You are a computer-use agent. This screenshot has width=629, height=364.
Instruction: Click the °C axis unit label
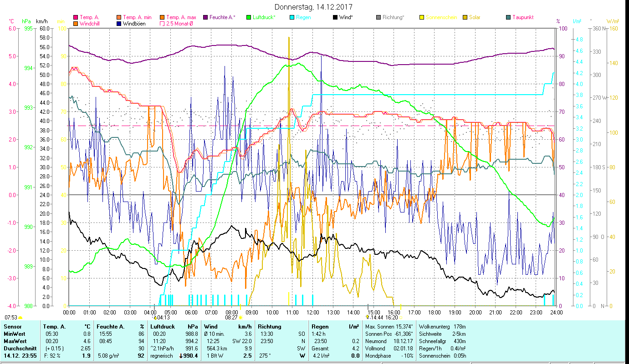point(12,21)
